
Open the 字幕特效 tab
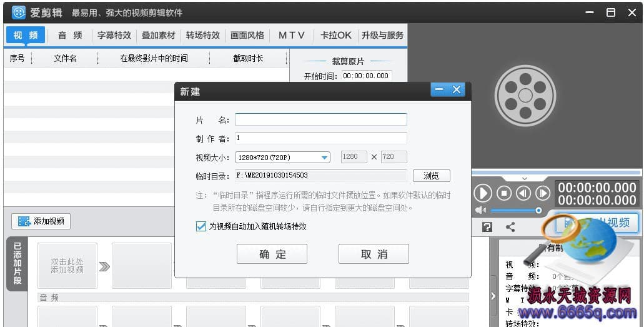[x=114, y=36]
